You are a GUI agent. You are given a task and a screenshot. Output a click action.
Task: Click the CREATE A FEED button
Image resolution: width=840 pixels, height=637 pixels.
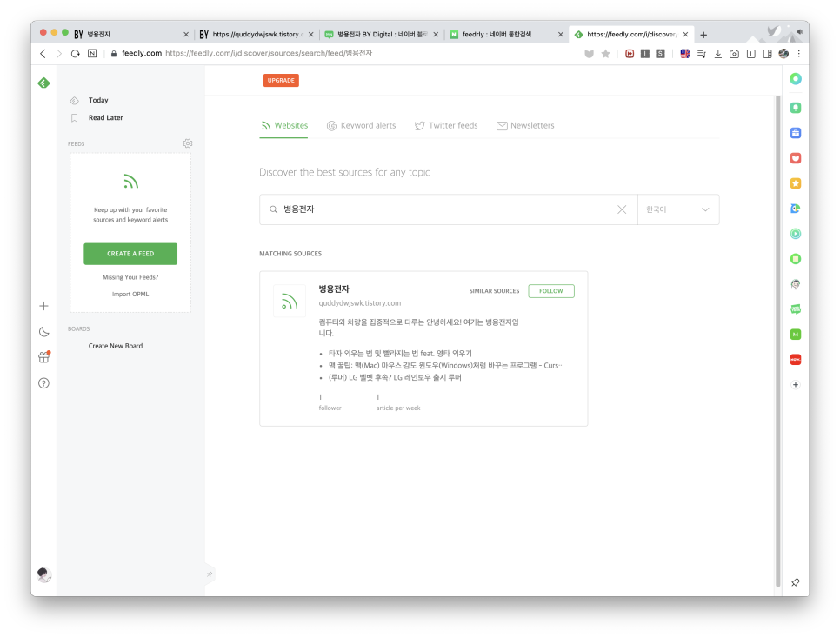coord(130,254)
